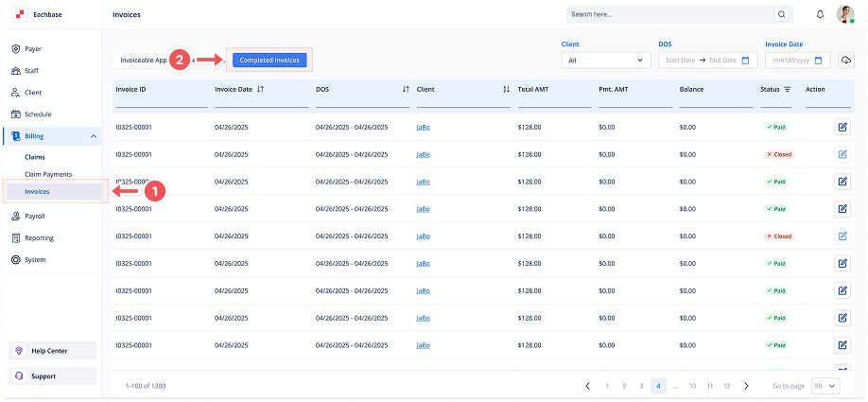
Task: Click the Pmt. AMT column header
Action: point(614,89)
